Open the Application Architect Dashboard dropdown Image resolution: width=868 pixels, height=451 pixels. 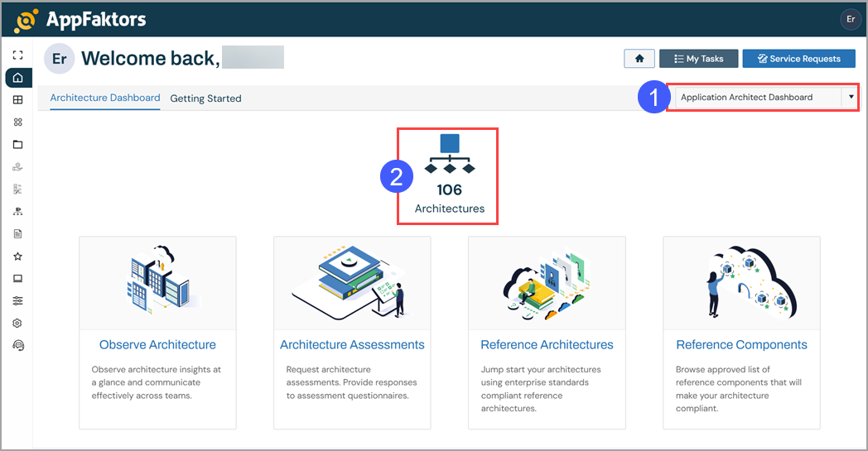coord(757,98)
